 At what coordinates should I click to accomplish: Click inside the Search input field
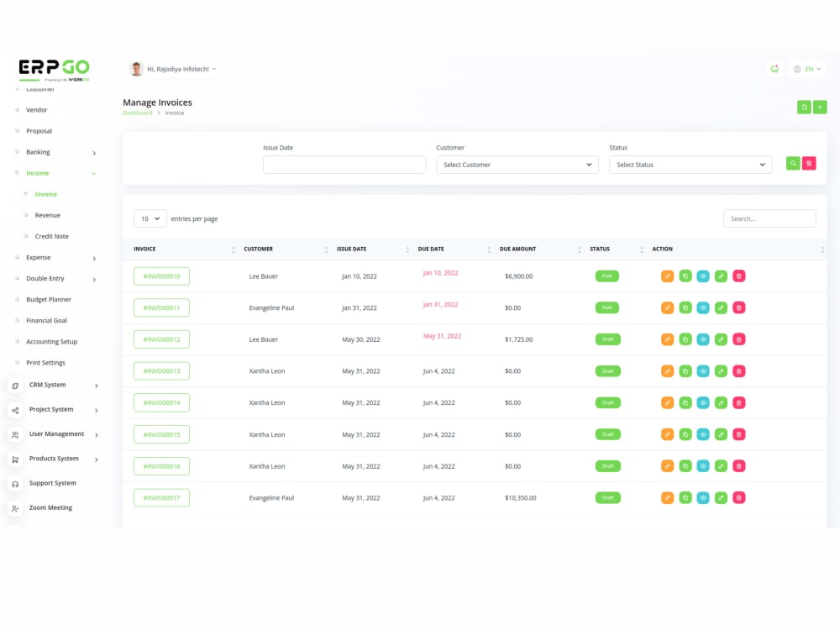click(x=769, y=218)
